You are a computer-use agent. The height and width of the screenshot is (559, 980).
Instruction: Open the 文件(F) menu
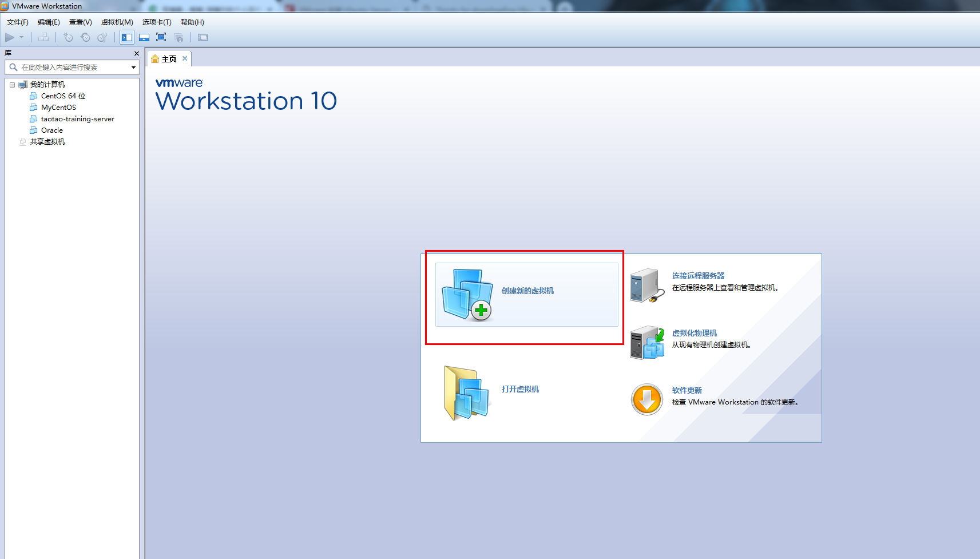(18, 22)
